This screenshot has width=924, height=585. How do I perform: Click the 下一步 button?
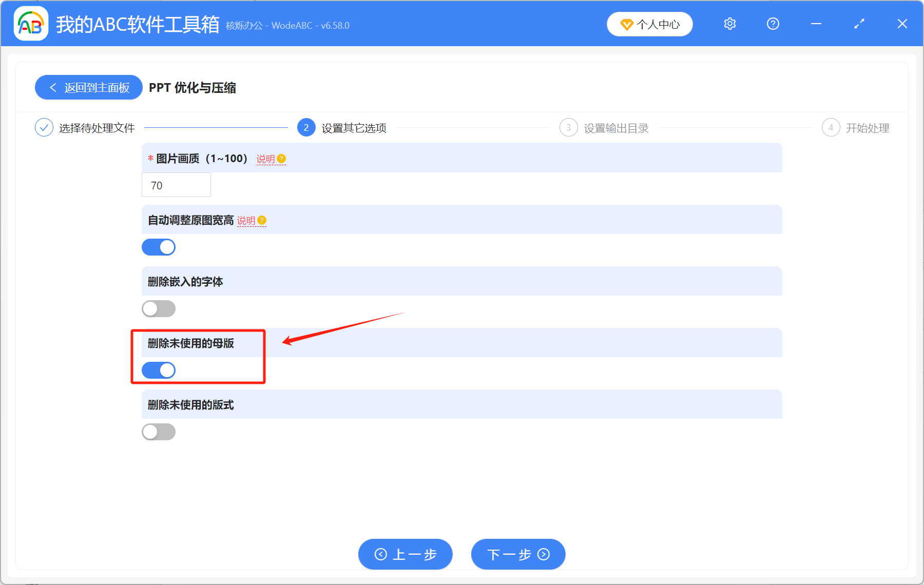[x=517, y=554]
